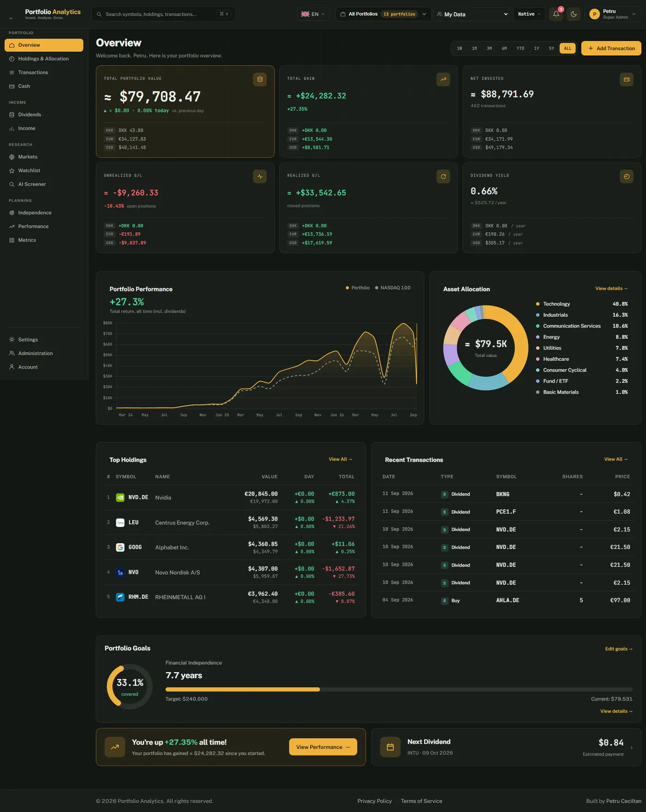
Task: Open the Native currency dropdown
Action: click(x=529, y=14)
